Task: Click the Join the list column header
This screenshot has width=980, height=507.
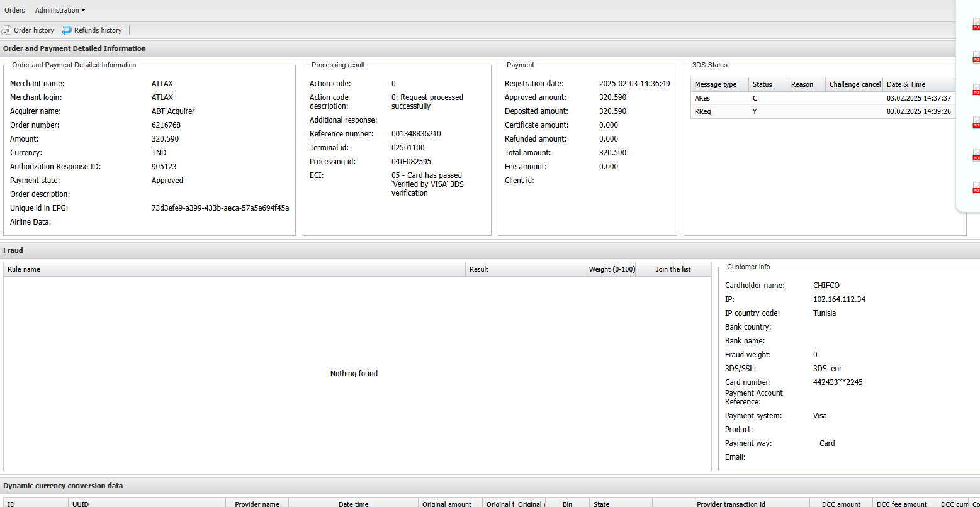Action: click(672, 269)
